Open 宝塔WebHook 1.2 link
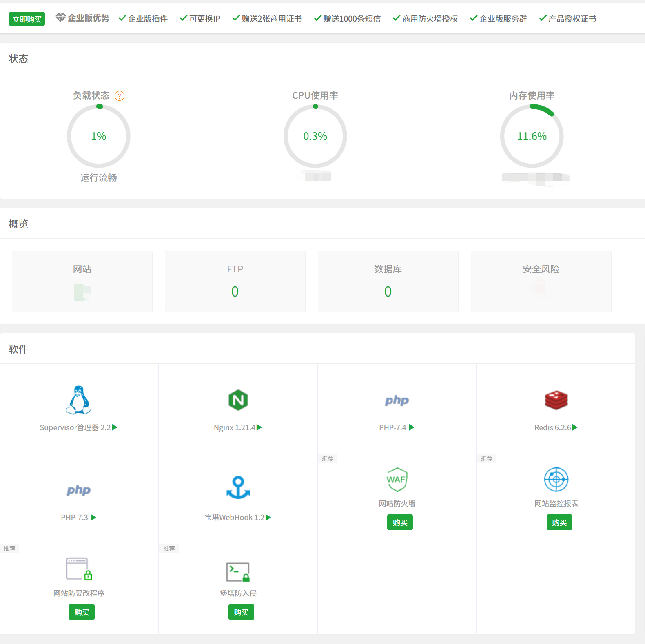The height and width of the screenshot is (644, 645). (235, 517)
